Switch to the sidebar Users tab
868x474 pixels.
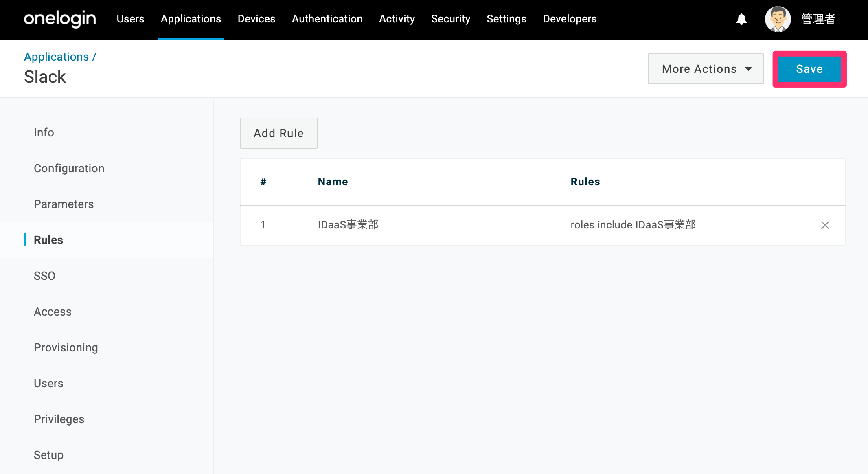[48, 383]
